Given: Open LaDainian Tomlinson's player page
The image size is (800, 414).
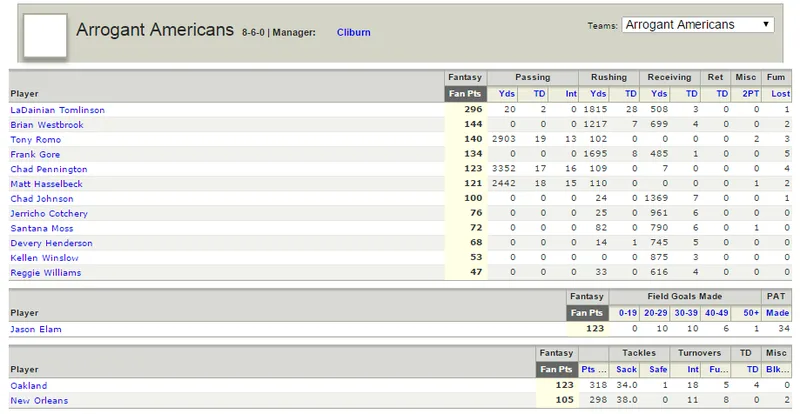Looking at the screenshot, I should [x=57, y=110].
